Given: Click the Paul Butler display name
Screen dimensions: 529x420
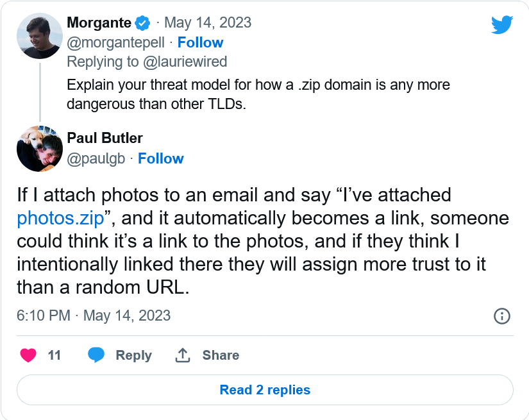Looking at the screenshot, I should click(x=105, y=138).
